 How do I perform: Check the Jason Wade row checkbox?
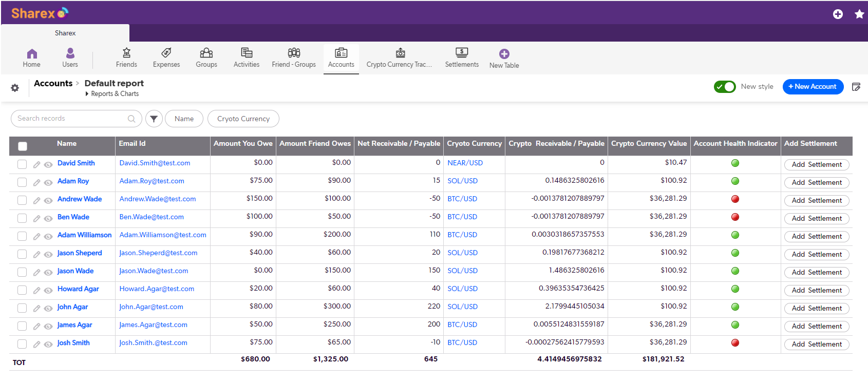[22, 272]
